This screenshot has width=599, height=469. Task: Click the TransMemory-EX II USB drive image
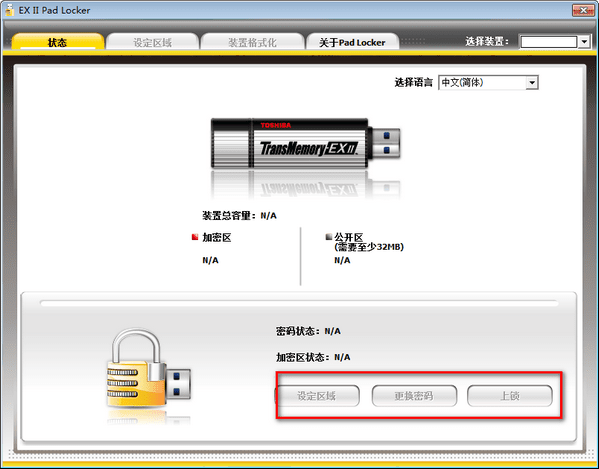pos(305,144)
